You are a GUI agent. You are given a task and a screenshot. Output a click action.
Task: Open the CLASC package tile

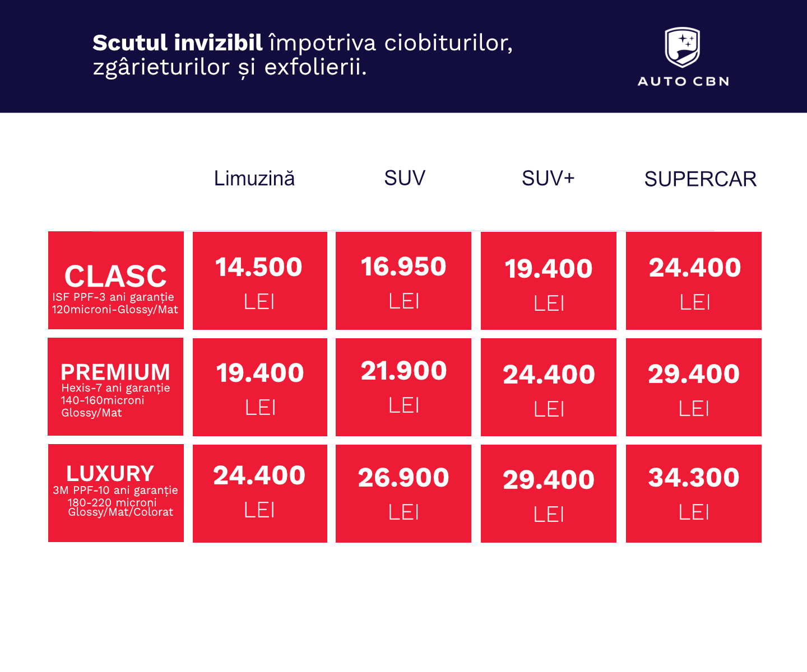(x=116, y=281)
